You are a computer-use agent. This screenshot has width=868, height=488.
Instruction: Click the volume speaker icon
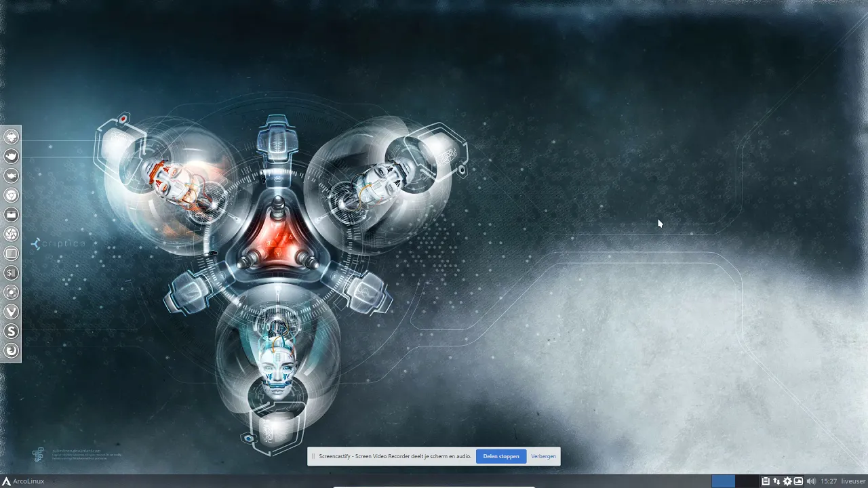point(811,481)
